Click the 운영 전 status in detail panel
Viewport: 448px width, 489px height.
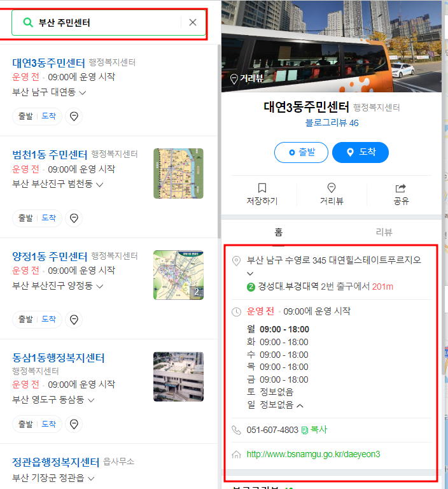pos(260,311)
